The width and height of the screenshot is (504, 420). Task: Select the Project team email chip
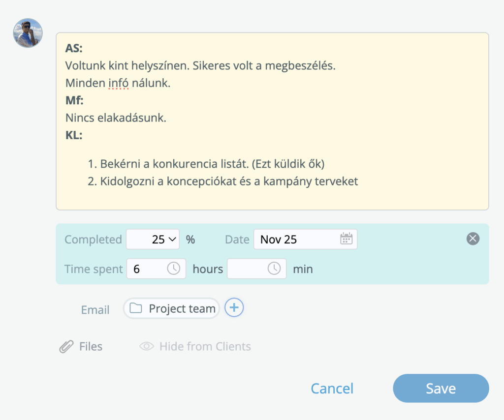pos(182,309)
